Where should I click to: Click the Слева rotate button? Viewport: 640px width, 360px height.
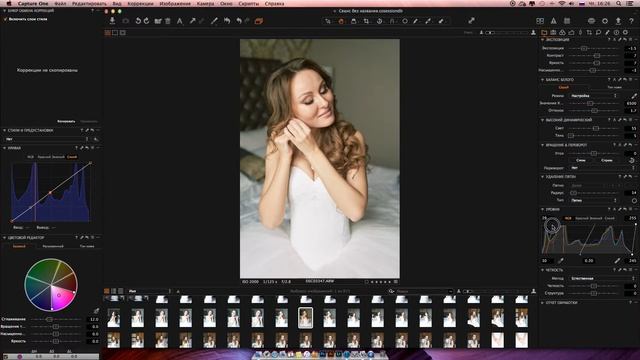coord(581,160)
